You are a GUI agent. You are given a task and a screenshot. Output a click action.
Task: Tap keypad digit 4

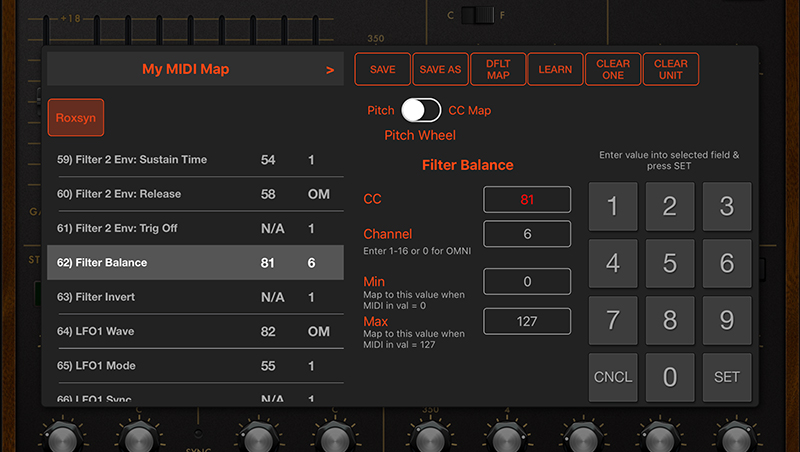tap(613, 264)
